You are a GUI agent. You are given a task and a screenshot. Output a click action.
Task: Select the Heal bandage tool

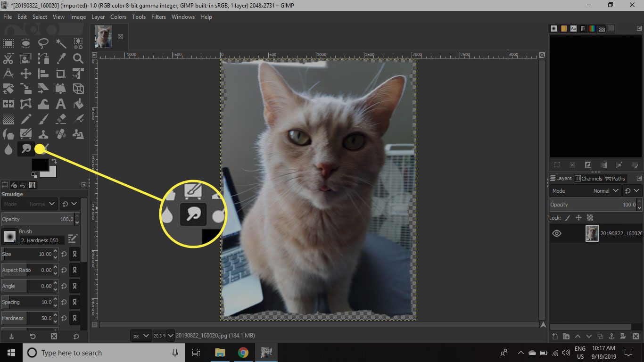[x=61, y=134]
